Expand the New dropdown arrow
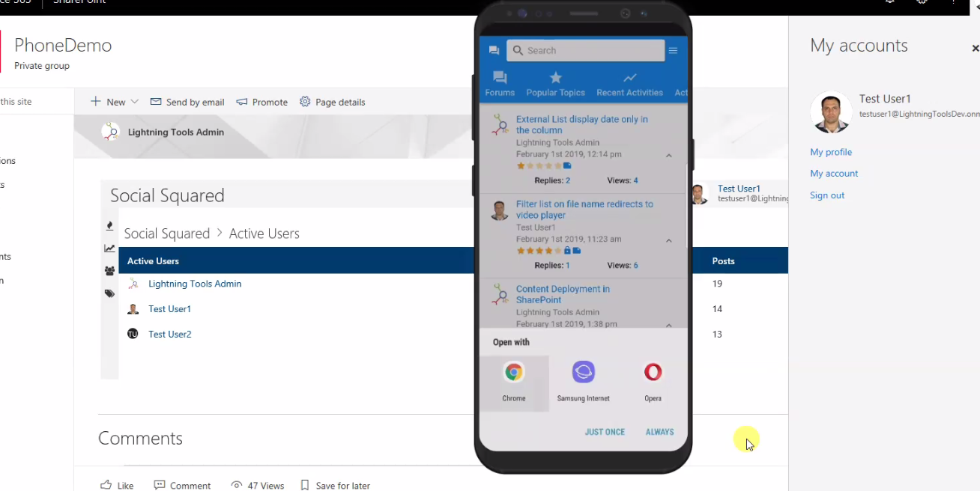The width and height of the screenshot is (980, 491). pyautogui.click(x=135, y=102)
